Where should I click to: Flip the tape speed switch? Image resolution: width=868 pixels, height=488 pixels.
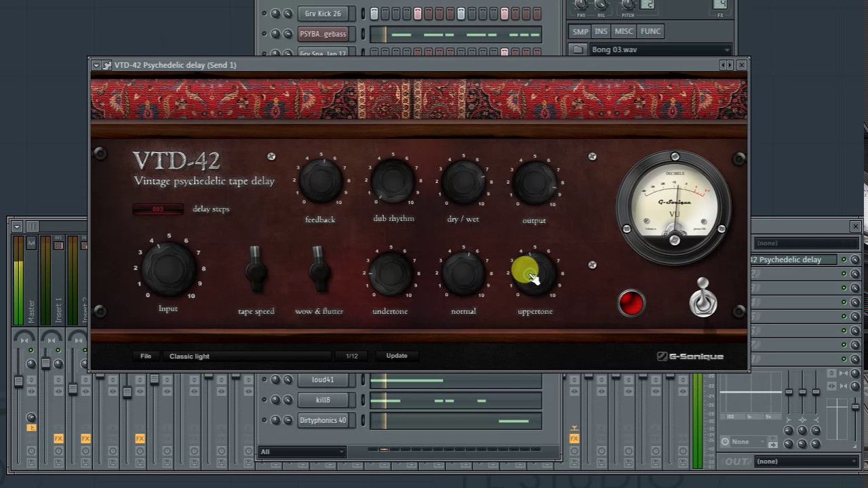click(256, 268)
